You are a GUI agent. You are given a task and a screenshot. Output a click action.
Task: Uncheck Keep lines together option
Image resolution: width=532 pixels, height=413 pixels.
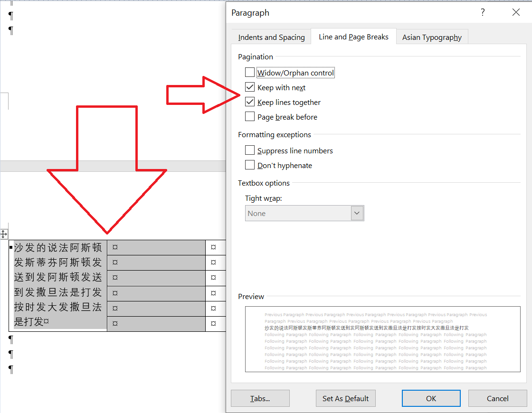pos(250,102)
